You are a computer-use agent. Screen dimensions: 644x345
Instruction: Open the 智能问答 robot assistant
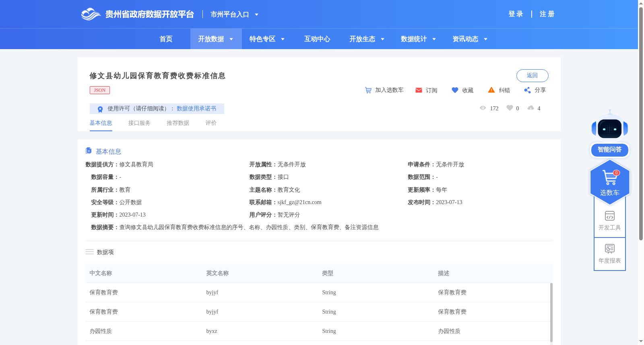[x=610, y=133]
